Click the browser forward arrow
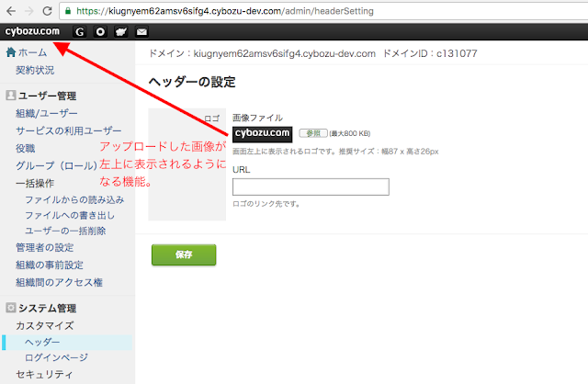The image size is (588, 384). pos(28,11)
